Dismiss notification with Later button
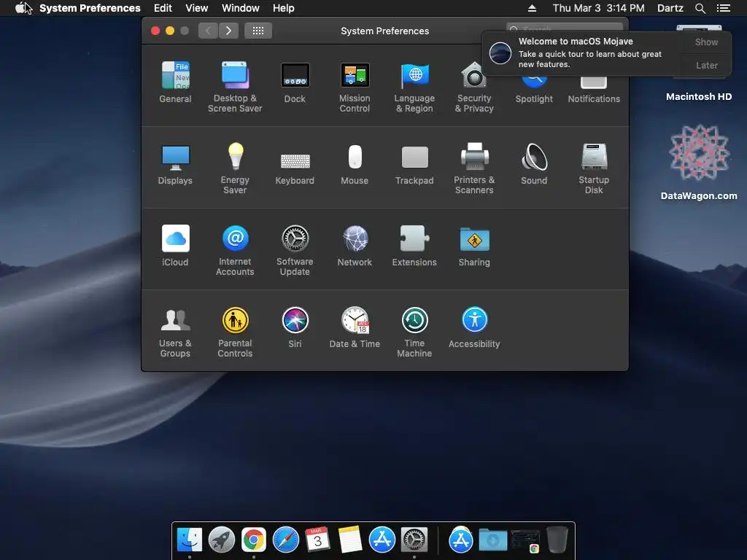Viewport: 747px width, 560px height. click(706, 65)
